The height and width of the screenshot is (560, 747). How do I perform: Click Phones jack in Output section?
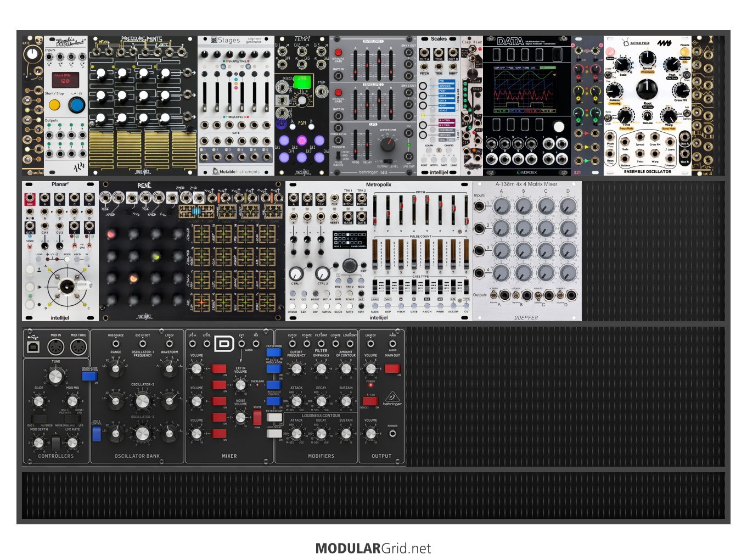[x=392, y=434]
